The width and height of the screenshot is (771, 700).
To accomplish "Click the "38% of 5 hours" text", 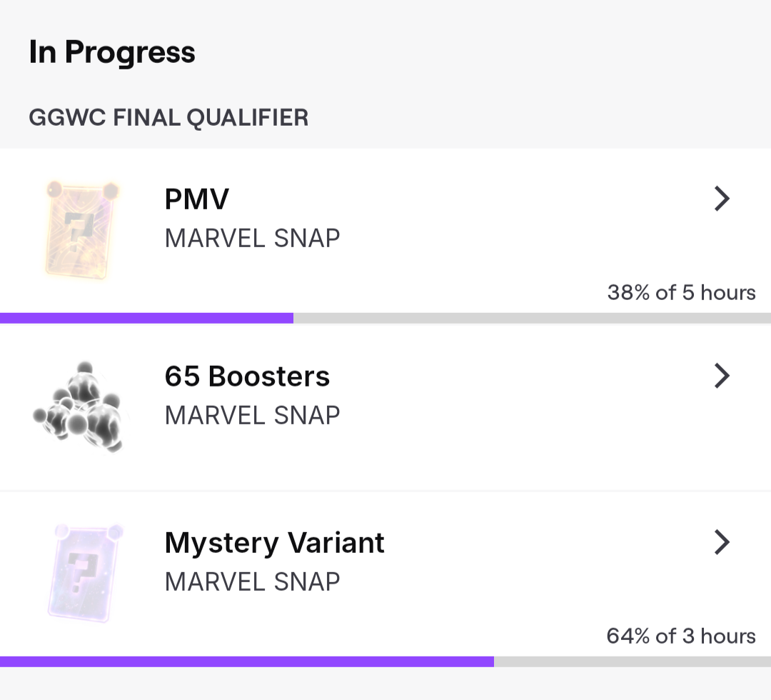I will click(681, 292).
